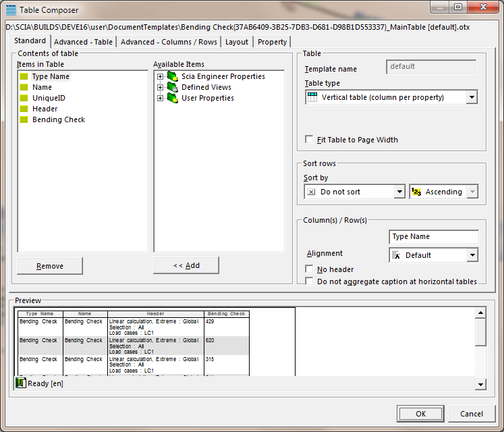The height and width of the screenshot is (432, 504).
Task: Enable Fit Table to Page Width
Action: (310, 140)
